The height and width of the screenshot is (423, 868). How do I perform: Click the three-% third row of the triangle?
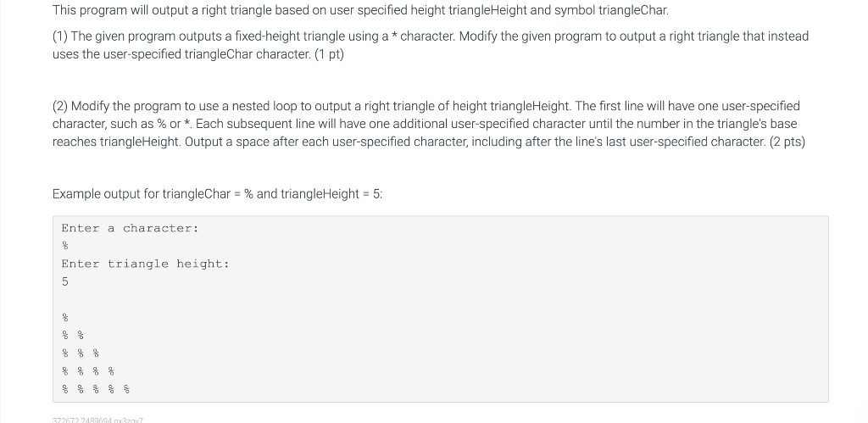pos(81,353)
